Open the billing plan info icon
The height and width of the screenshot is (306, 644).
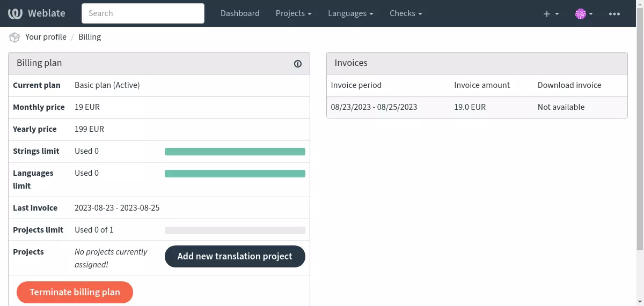tap(298, 64)
